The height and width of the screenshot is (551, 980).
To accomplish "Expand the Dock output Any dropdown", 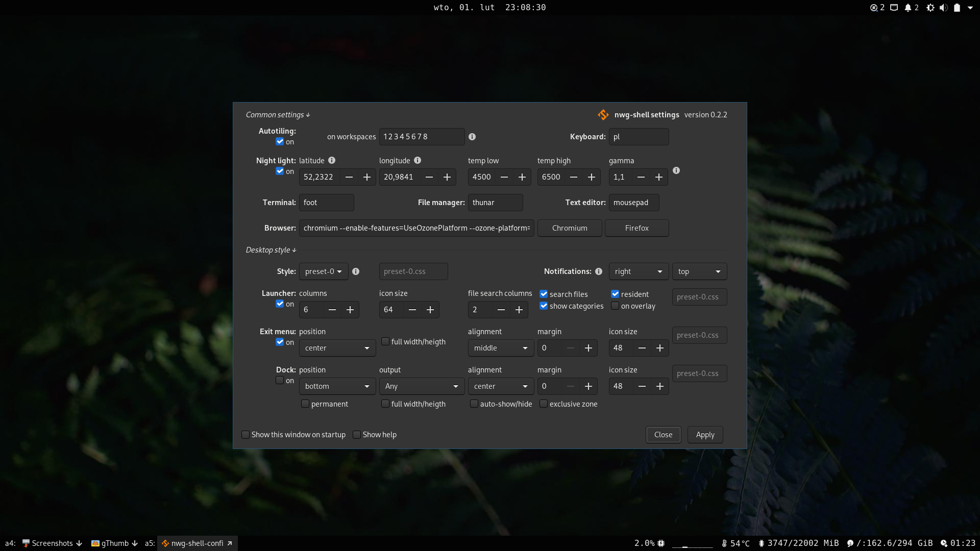I will point(422,386).
